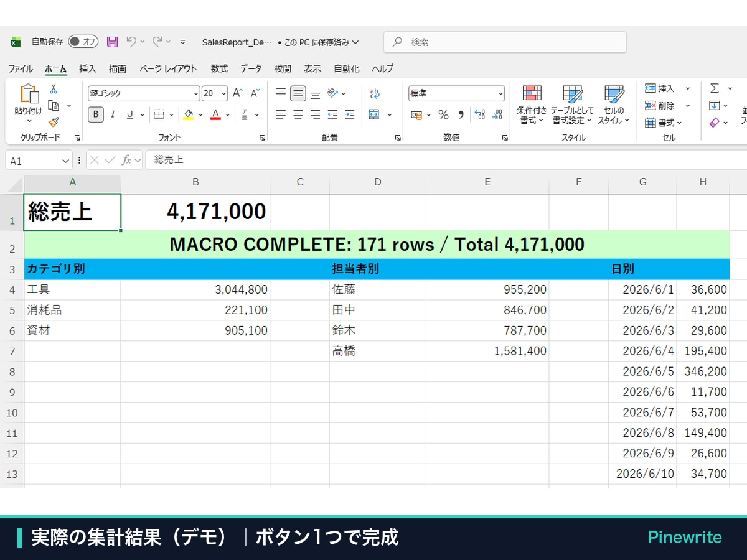Image resolution: width=747 pixels, height=560 pixels.
Task: Activate the Format Painter brush icon
Action: pyautogui.click(x=54, y=122)
